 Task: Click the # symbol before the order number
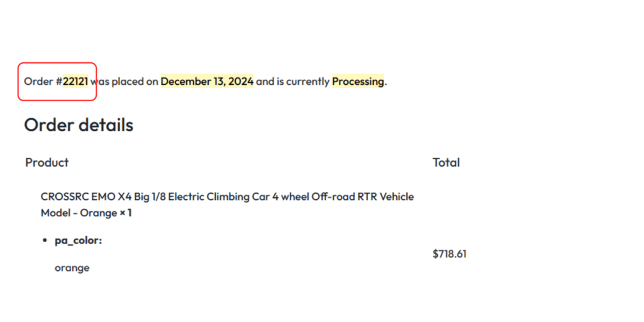click(x=59, y=81)
